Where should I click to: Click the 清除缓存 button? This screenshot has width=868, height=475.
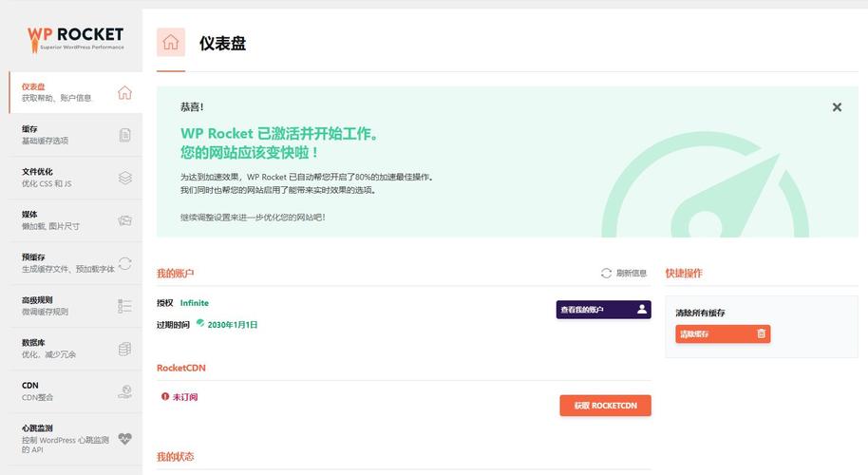tap(723, 333)
